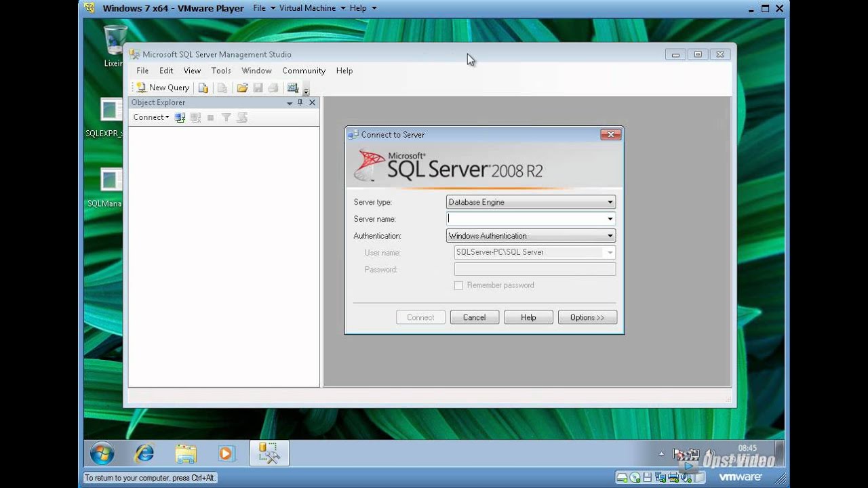Viewport: 868px width, 488px height.
Task: Click the Print icon in SSMS toolbar
Action: pos(273,87)
